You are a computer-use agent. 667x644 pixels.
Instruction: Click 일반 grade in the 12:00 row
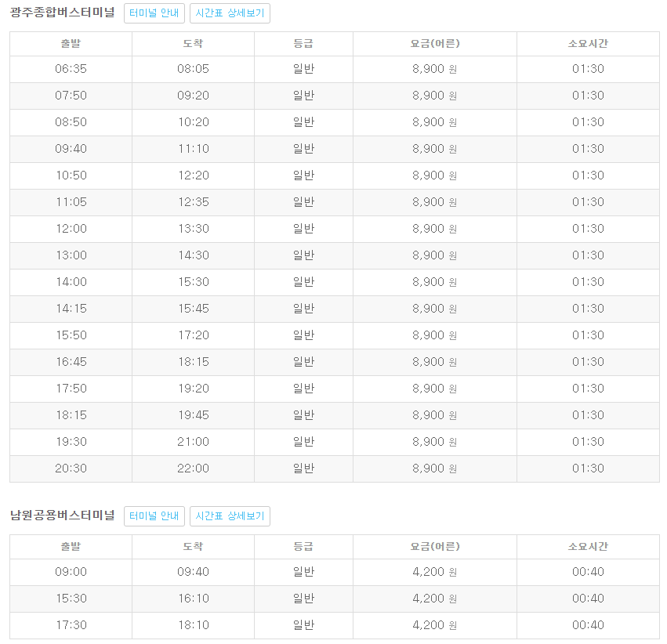304,229
